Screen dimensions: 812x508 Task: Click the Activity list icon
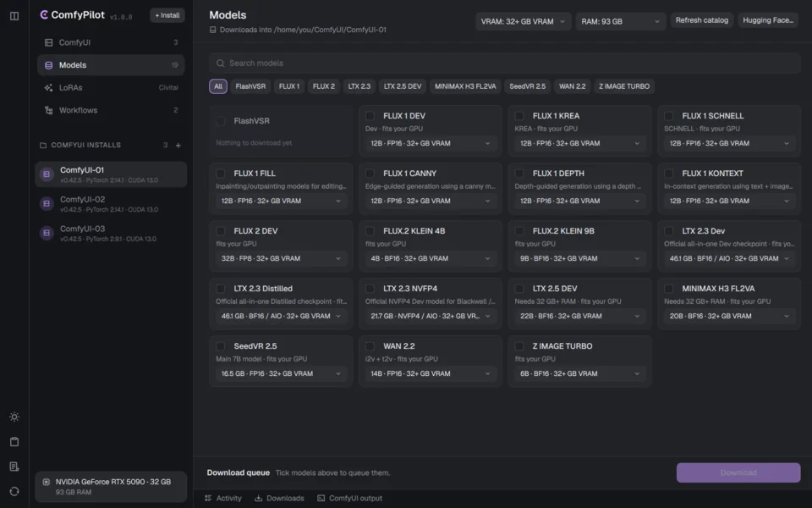click(x=208, y=498)
